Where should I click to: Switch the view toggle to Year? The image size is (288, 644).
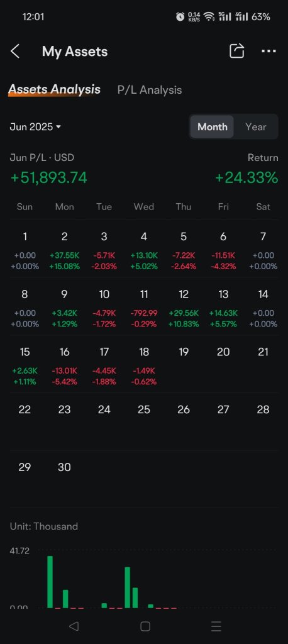255,126
